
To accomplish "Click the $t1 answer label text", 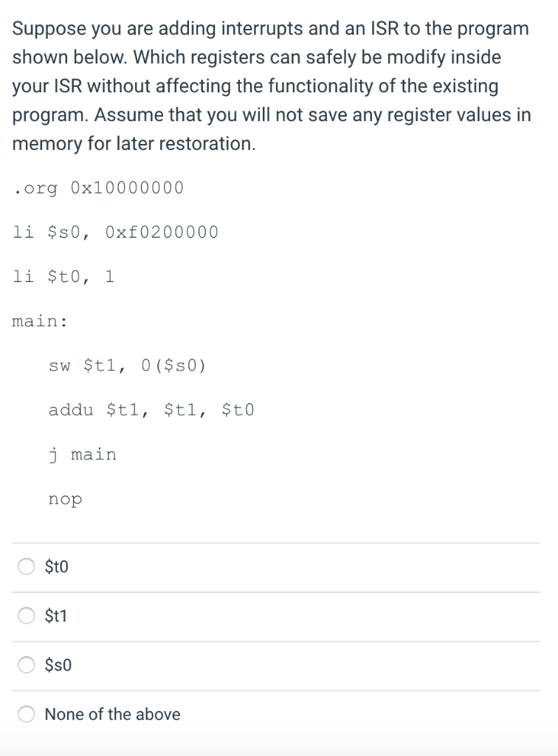I will coord(56,616).
